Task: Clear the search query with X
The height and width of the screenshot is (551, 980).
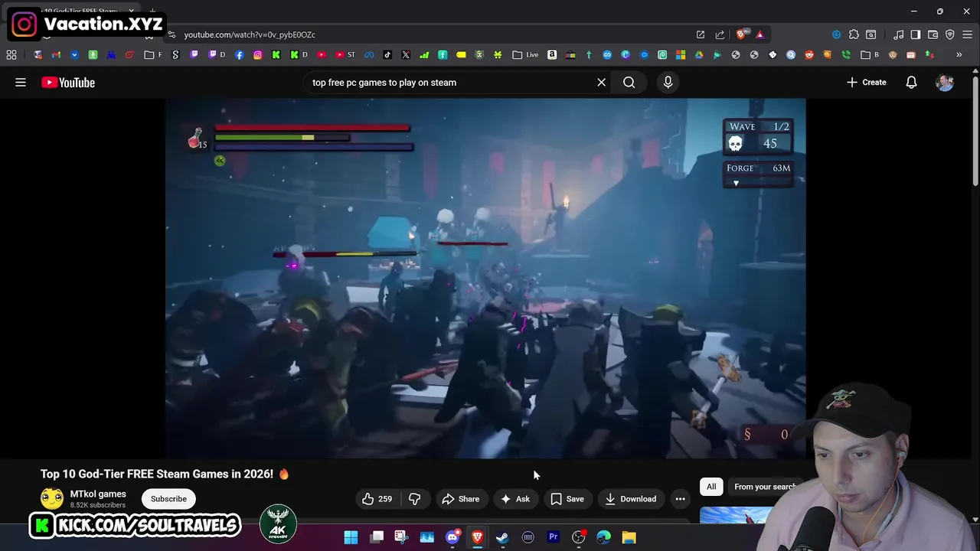Action: (x=602, y=83)
